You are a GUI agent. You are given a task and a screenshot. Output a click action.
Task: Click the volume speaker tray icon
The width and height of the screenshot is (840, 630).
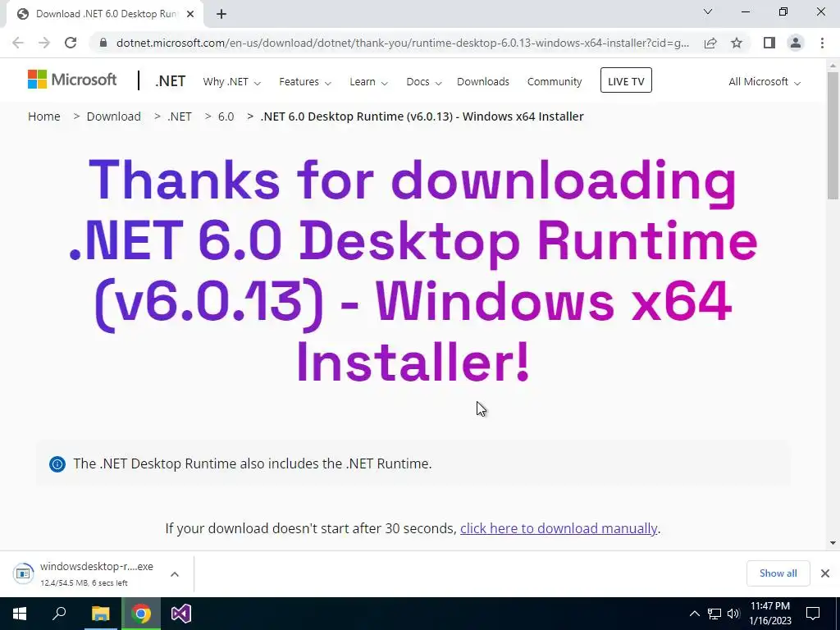click(733, 614)
